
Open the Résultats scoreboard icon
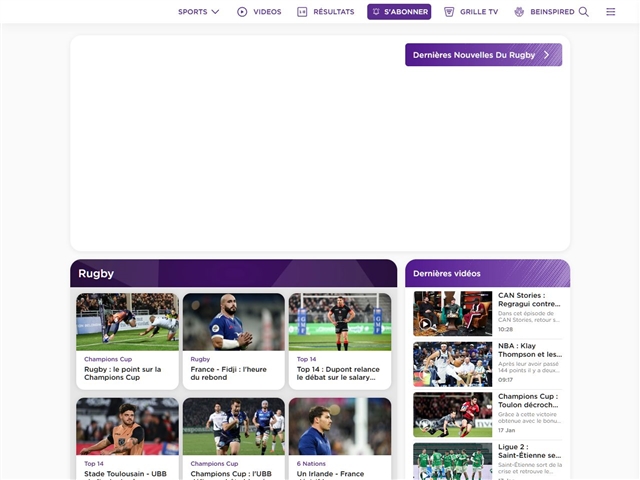click(x=302, y=12)
